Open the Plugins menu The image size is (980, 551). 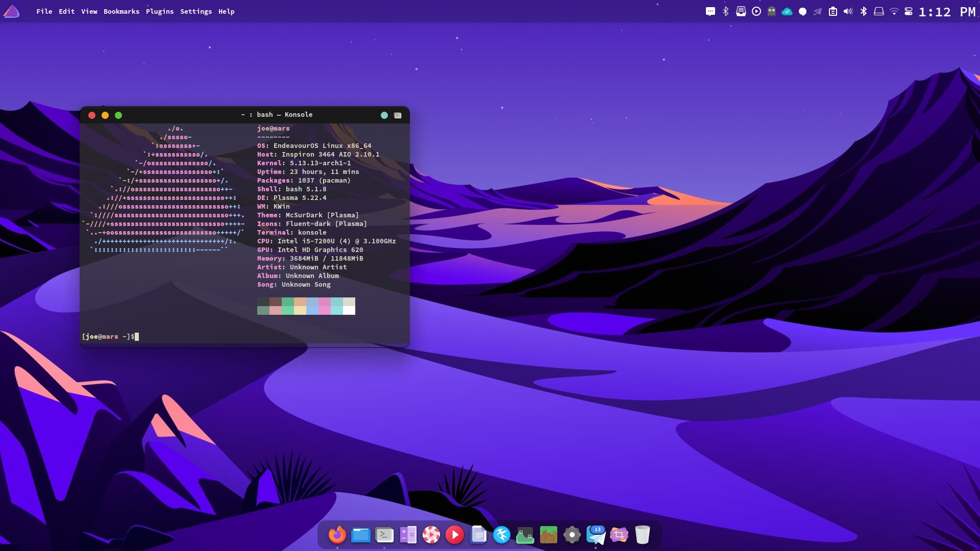pos(160,11)
